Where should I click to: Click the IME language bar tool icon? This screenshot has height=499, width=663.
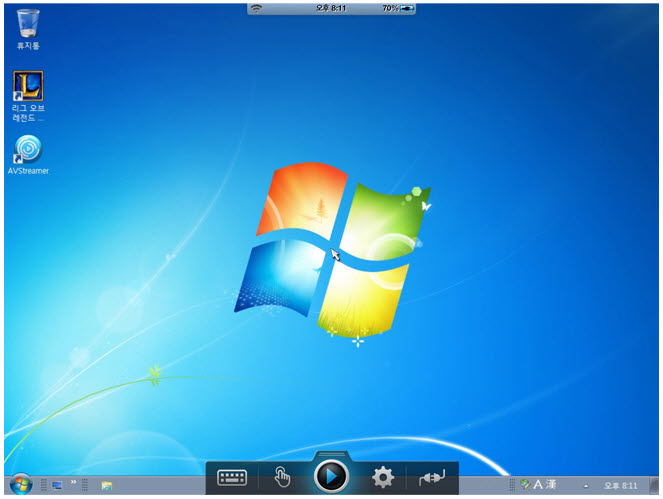point(525,484)
